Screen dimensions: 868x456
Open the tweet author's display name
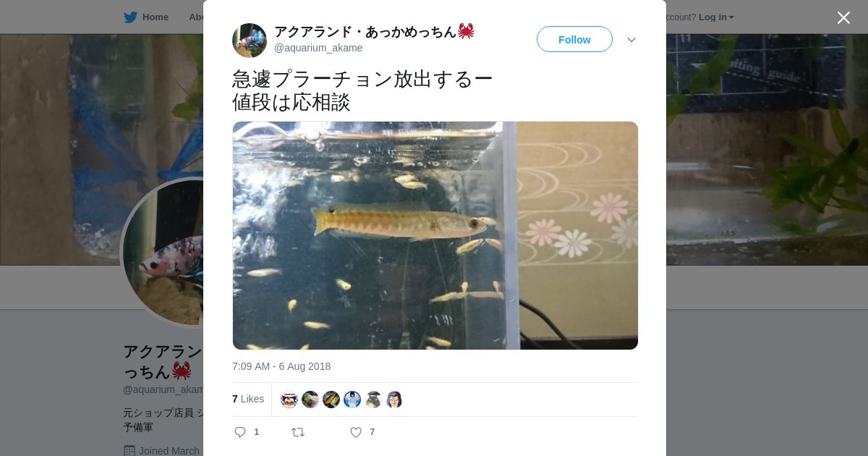(374, 31)
